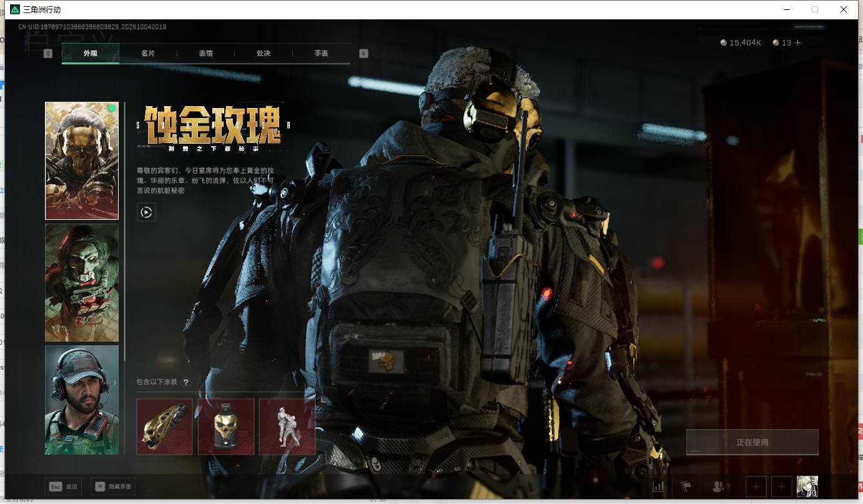This screenshot has height=504, width=863.
Task: Open the statistics bar chart icon
Action: 658,487
